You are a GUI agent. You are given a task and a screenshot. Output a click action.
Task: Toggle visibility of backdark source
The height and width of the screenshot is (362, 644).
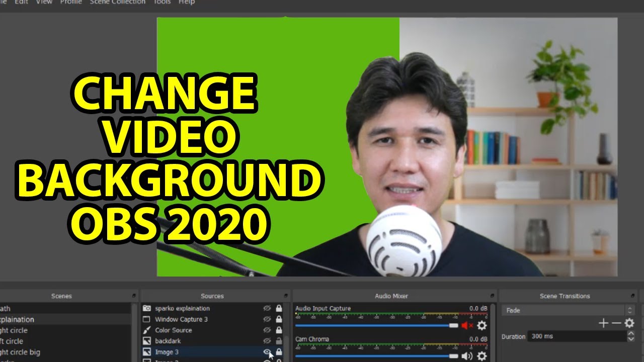(267, 341)
